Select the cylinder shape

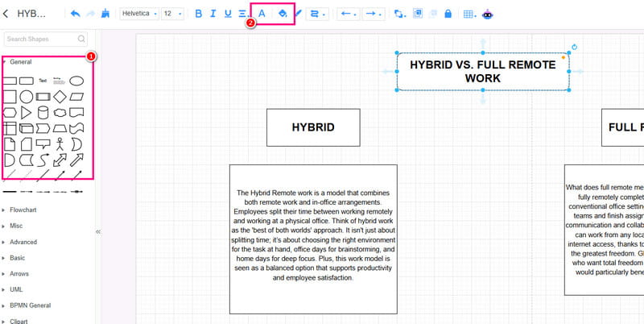(x=43, y=112)
